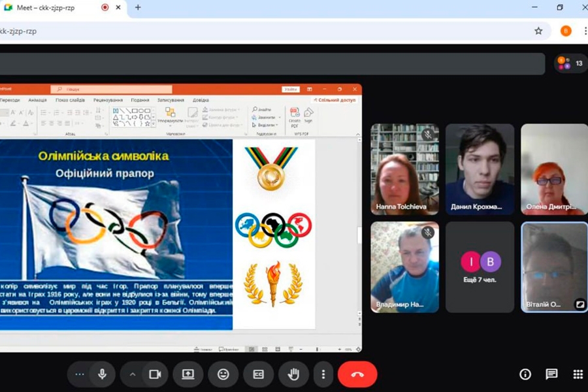Open the Упорядкувати arrange dropdown
Viewport: 588px width, 392px height.
point(171,116)
